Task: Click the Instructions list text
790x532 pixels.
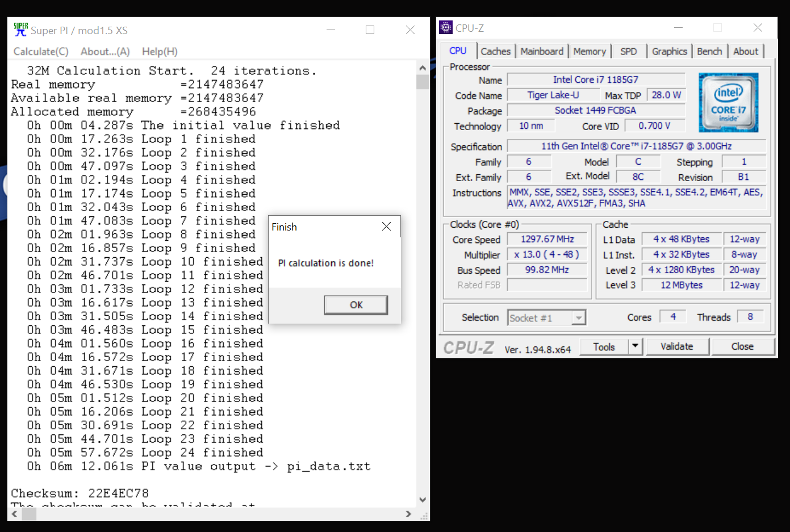Action: click(x=636, y=198)
